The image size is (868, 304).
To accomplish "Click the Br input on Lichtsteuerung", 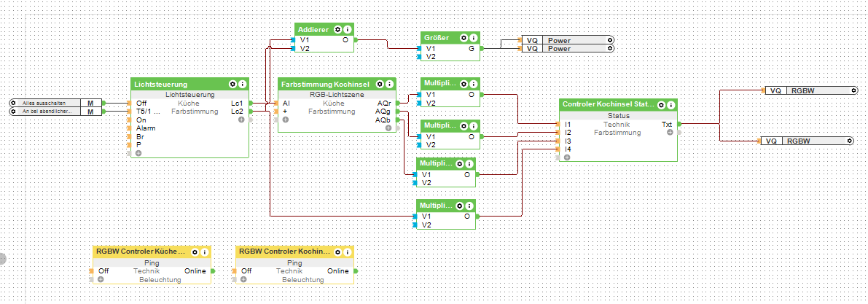I will click(140, 136).
